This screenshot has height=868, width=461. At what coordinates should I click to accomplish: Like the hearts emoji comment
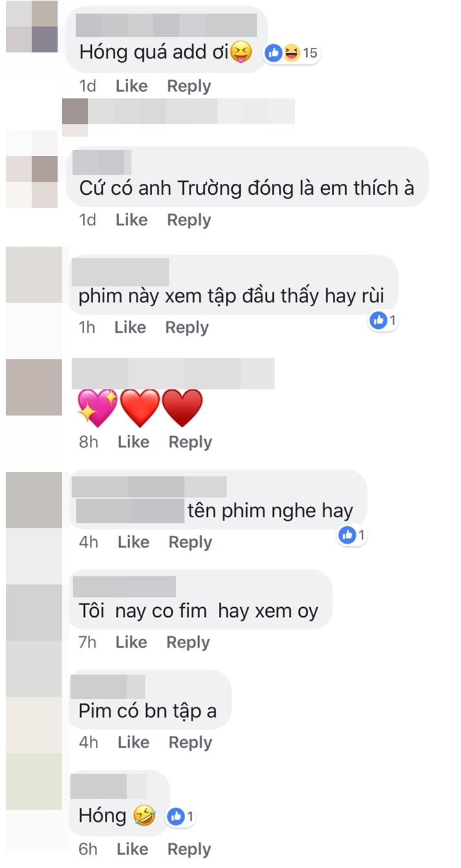click(x=133, y=442)
